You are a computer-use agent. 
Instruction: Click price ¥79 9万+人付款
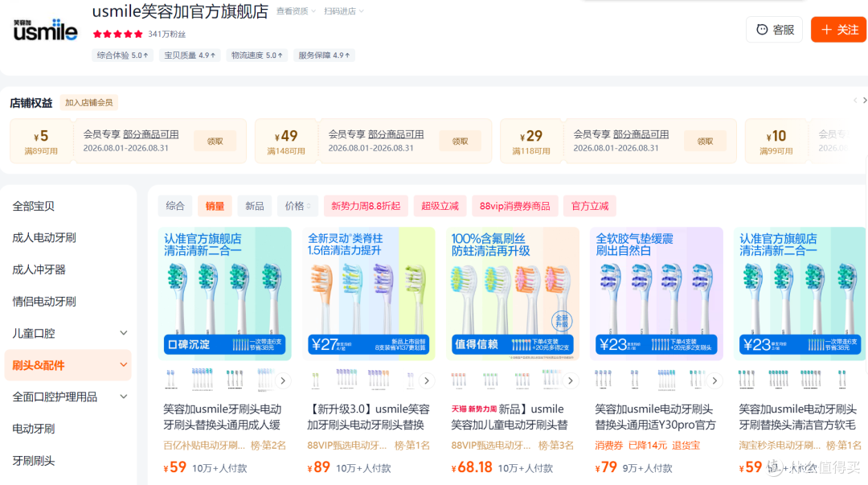(x=634, y=467)
